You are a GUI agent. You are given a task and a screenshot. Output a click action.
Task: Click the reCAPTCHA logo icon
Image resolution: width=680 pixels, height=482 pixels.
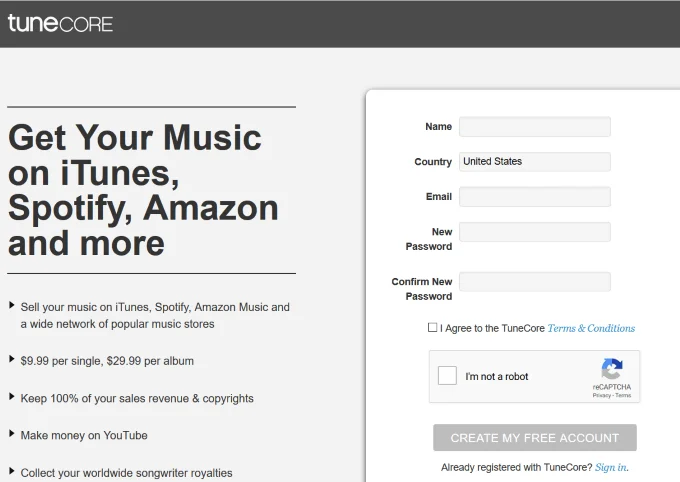(612, 369)
